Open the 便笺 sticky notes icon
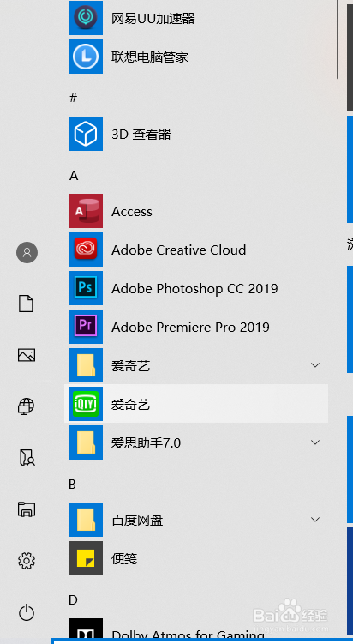353x644 pixels. click(86, 558)
